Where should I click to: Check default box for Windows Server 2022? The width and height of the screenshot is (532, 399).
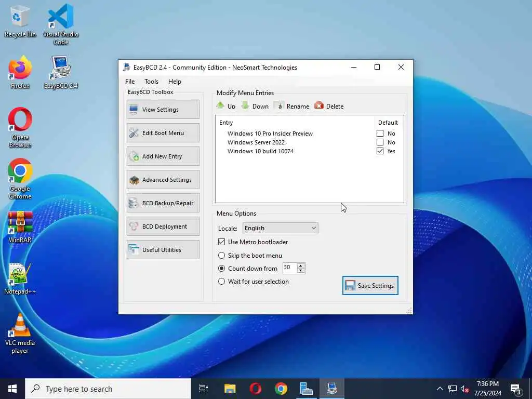pyautogui.click(x=380, y=142)
